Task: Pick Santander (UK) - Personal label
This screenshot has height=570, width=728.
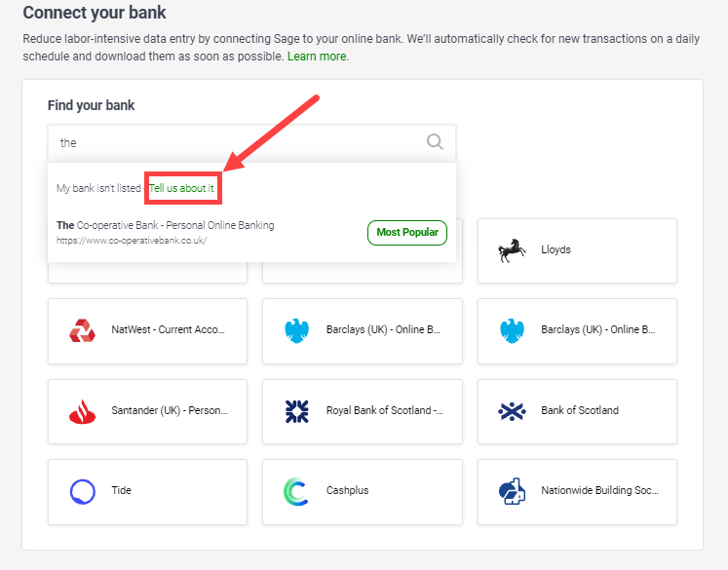Action: click(168, 411)
